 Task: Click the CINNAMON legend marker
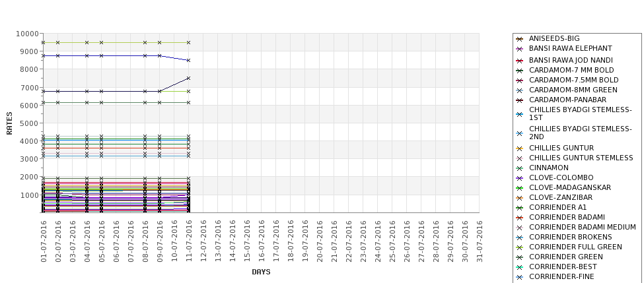point(520,169)
